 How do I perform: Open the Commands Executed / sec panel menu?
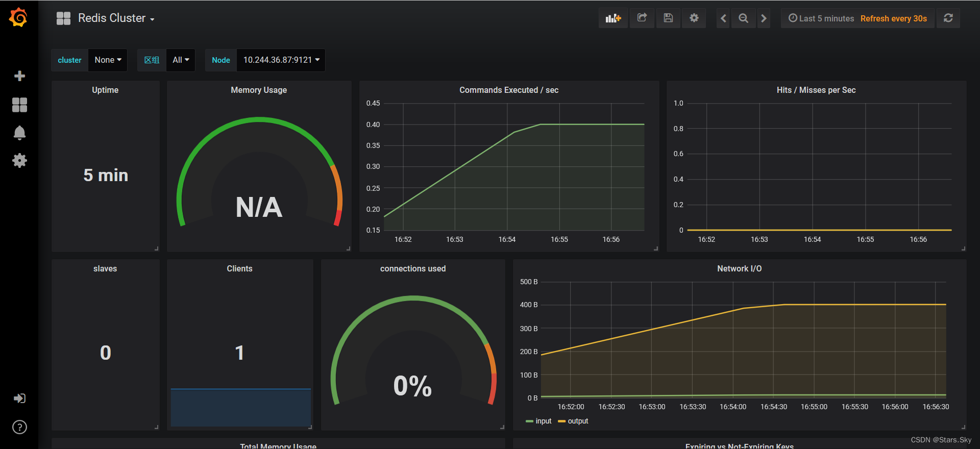[x=509, y=90]
